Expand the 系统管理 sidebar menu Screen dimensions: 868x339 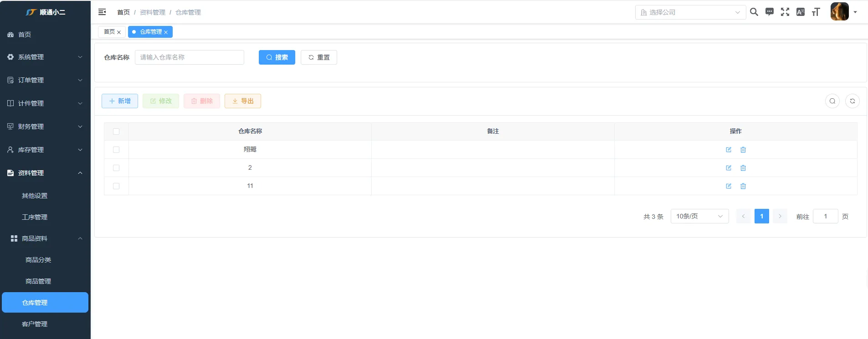[x=45, y=57]
